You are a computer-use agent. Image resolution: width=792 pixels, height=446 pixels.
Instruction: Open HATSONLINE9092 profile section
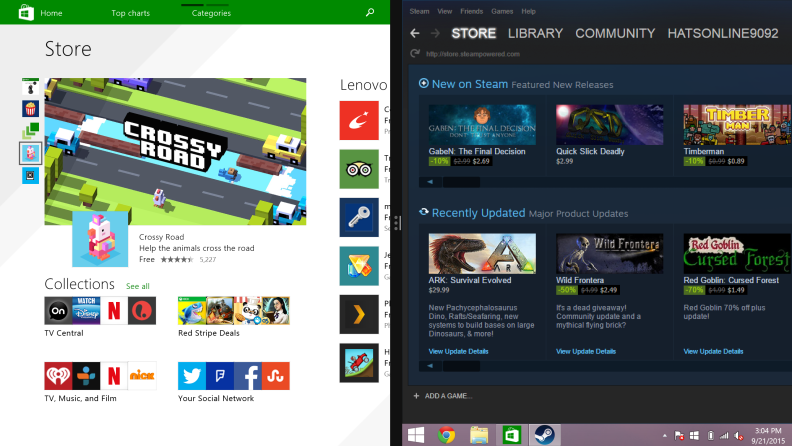723,33
